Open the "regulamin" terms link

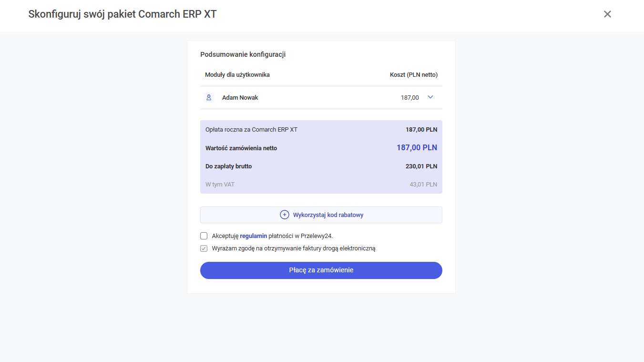253,236
